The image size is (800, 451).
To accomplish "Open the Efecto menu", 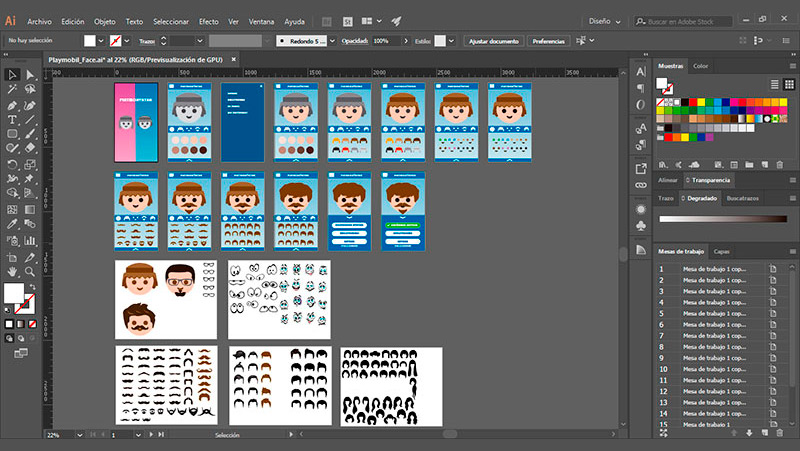I will pyautogui.click(x=208, y=21).
